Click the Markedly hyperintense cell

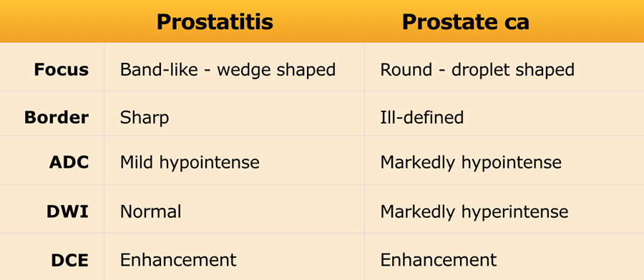click(x=474, y=212)
